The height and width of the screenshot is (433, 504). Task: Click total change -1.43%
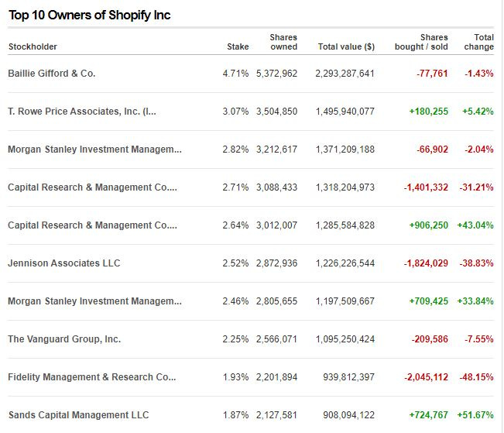pyautogui.click(x=479, y=74)
